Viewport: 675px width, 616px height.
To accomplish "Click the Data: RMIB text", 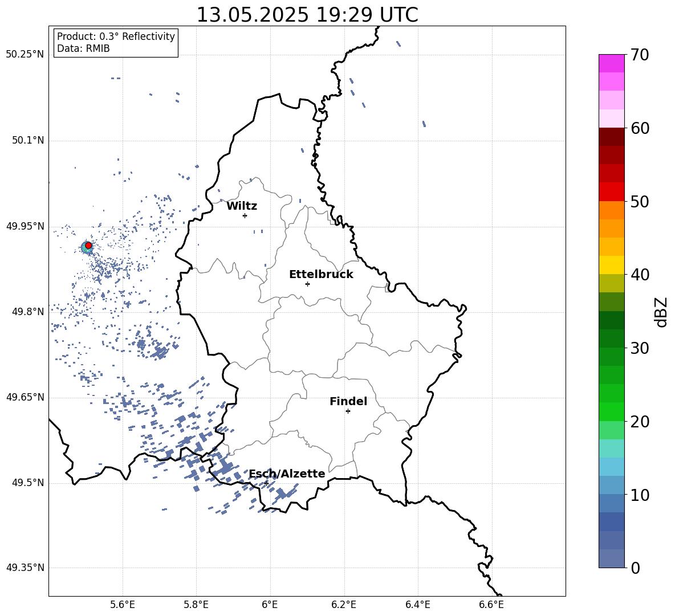I will (83, 48).
